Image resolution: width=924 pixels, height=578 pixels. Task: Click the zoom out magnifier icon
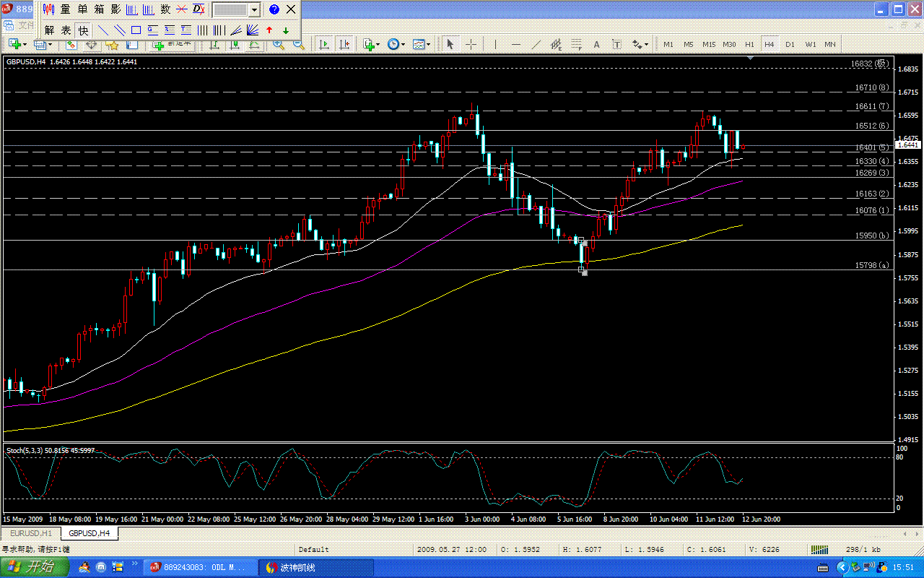click(298, 45)
